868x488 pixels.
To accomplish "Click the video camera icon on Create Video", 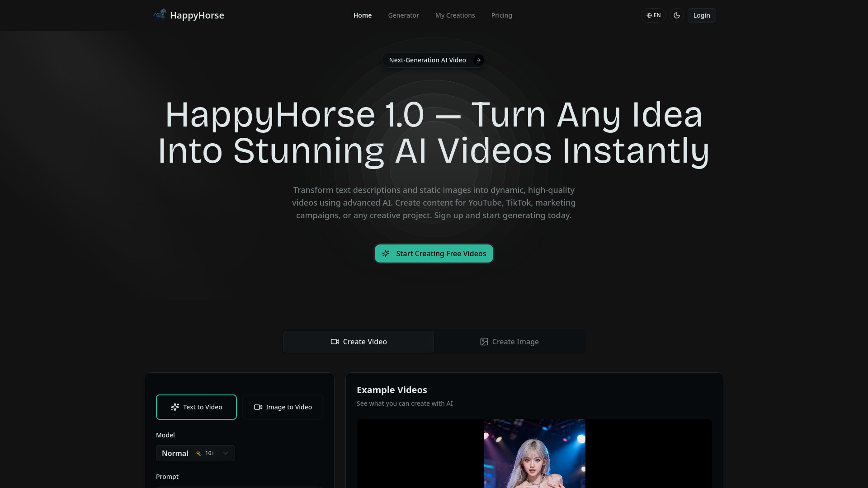I will click(335, 342).
